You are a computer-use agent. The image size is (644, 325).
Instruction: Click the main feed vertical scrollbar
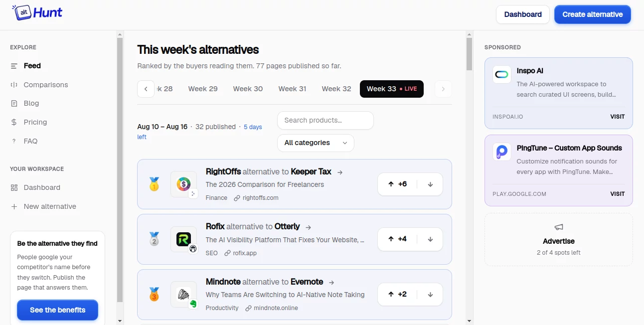469,55
